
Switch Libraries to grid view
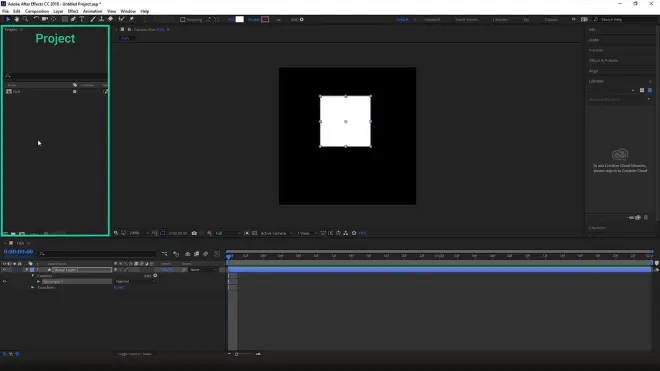point(642,90)
